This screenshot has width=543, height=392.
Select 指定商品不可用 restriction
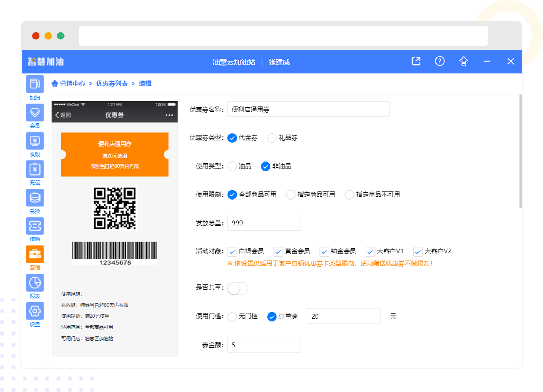[x=349, y=195]
